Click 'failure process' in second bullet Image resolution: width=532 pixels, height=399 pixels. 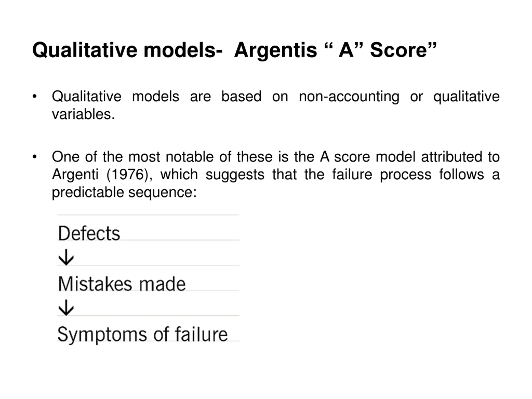(x=382, y=175)
